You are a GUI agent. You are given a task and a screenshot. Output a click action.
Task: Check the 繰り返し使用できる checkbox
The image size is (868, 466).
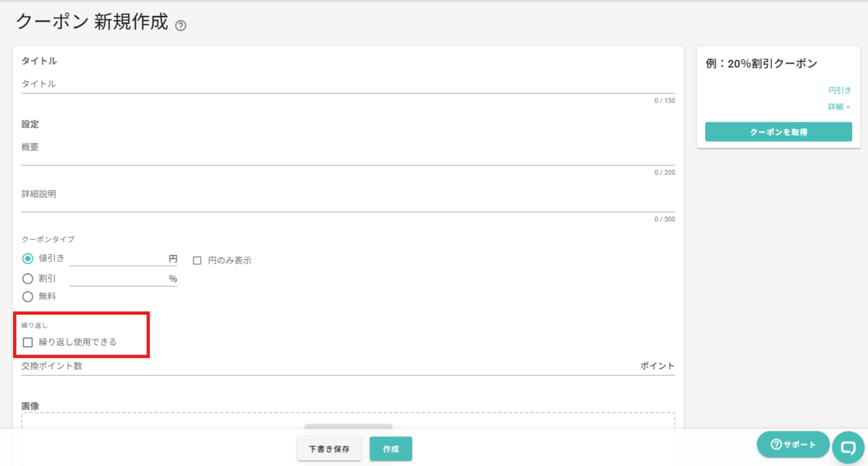(x=28, y=342)
